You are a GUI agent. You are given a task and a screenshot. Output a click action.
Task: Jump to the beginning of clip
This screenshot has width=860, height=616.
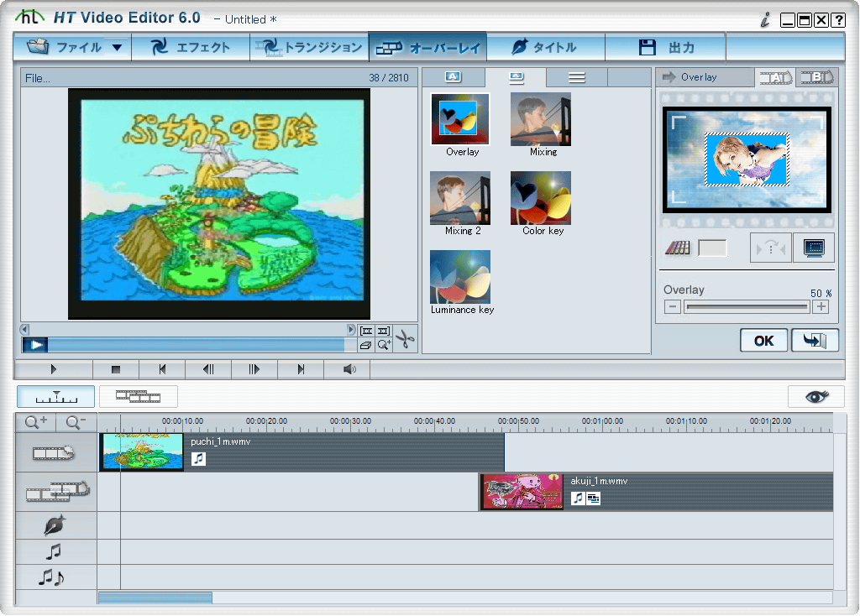pyautogui.click(x=162, y=369)
